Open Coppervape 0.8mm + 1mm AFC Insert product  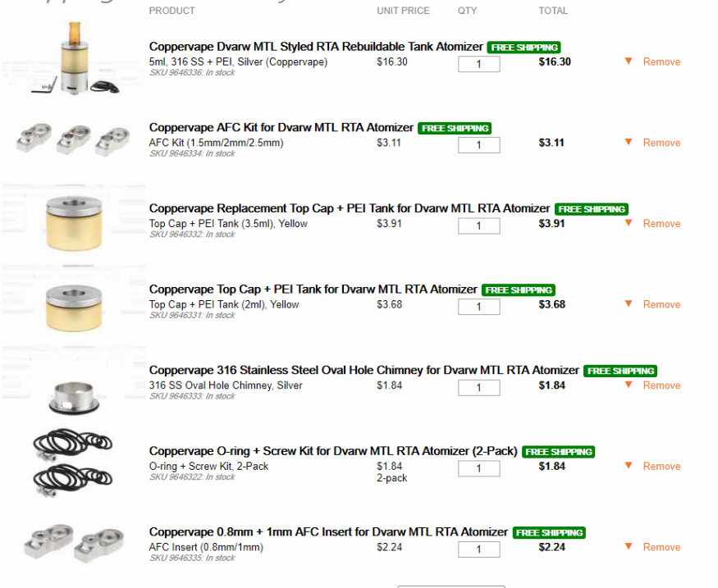pyautogui.click(x=328, y=532)
